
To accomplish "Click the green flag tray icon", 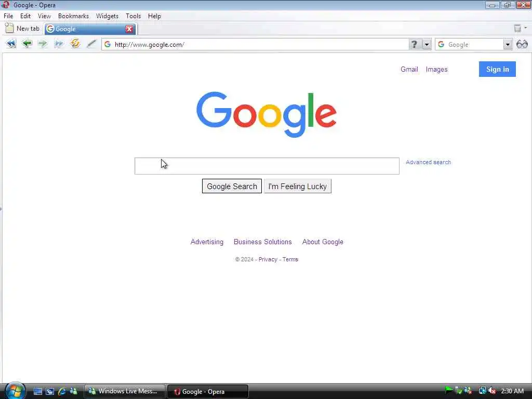I will (448, 391).
